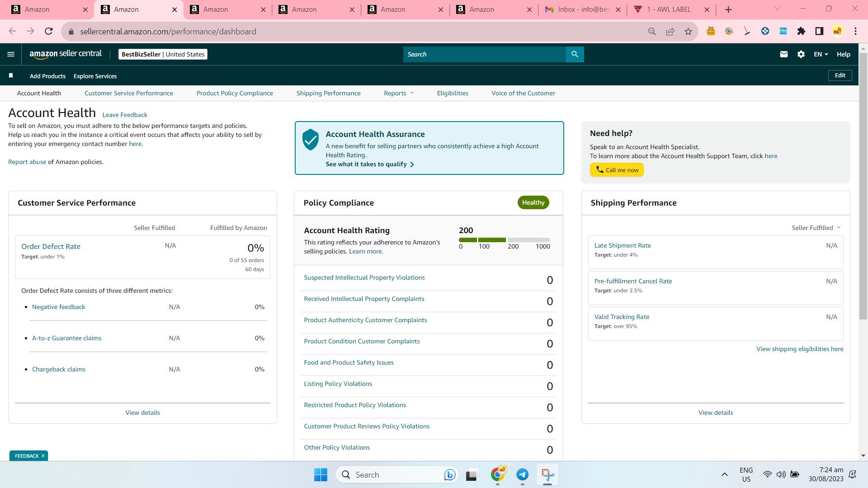Open the Order Defect Rate link

pos(51,246)
